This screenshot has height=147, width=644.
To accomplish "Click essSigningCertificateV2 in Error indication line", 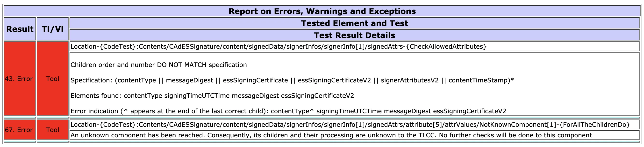I will point(470,111).
